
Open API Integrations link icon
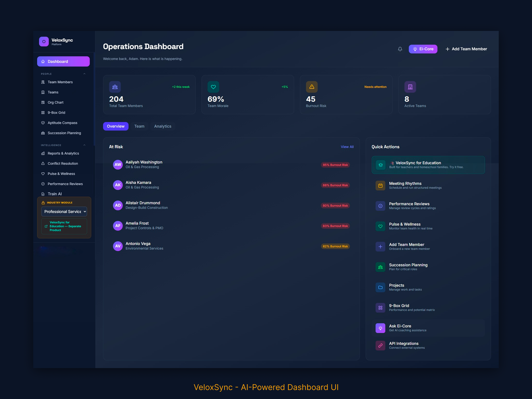click(x=380, y=346)
